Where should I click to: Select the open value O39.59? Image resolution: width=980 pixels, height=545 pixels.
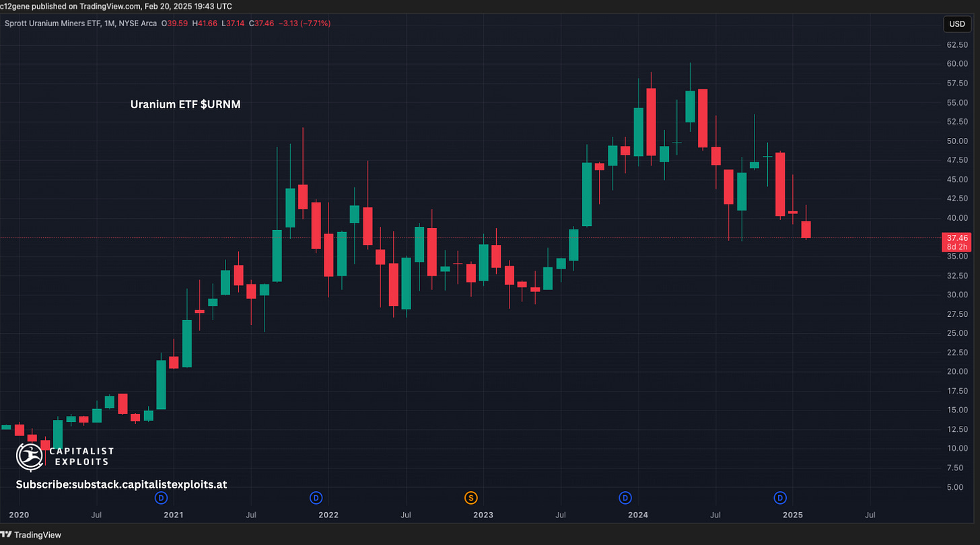pyautogui.click(x=175, y=24)
